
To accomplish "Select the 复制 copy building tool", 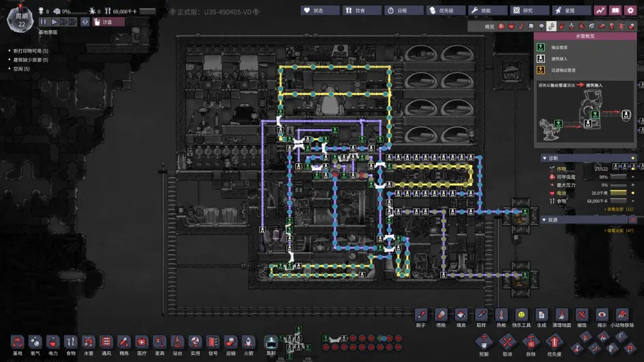I will 271,345.
